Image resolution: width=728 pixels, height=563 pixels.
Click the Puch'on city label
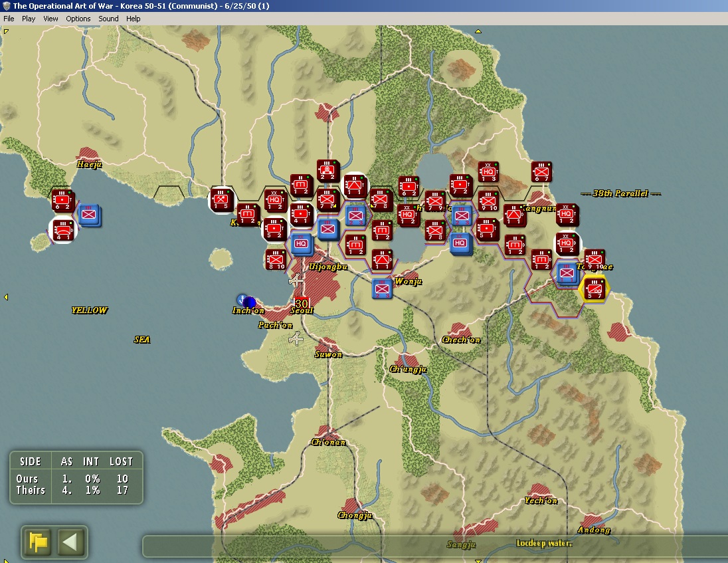pyautogui.click(x=275, y=325)
